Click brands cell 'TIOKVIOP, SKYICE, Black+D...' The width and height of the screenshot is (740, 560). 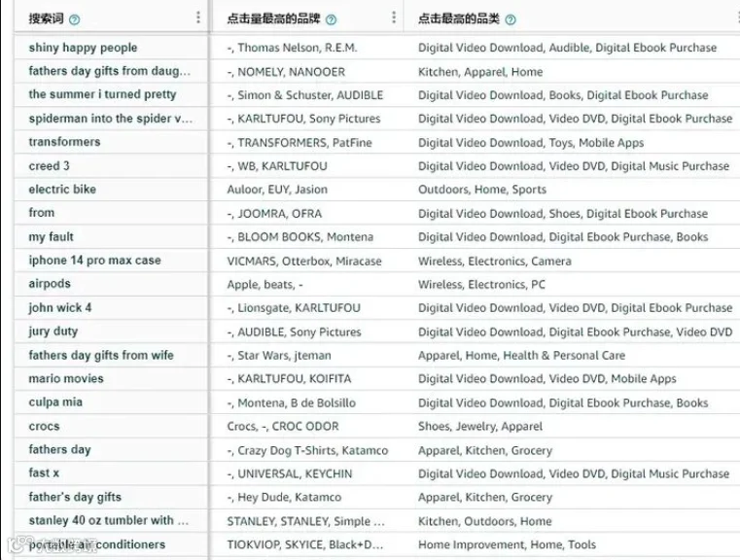pyautogui.click(x=305, y=544)
